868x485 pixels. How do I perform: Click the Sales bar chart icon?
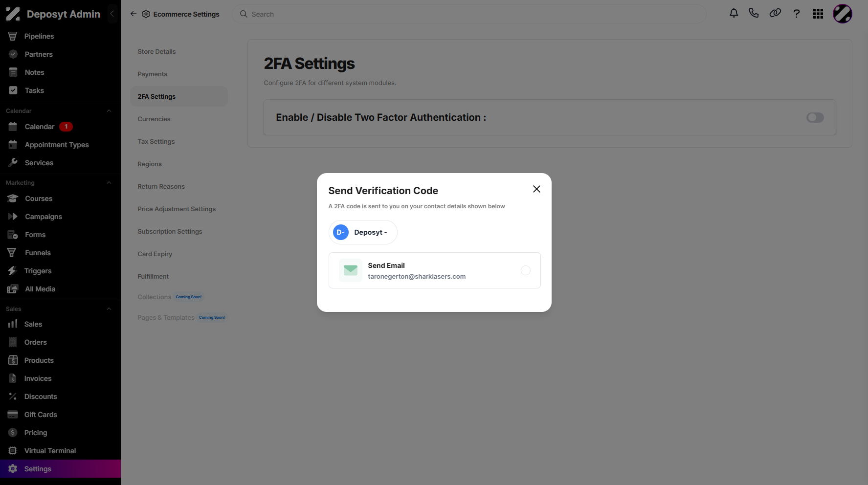click(13, 324)
